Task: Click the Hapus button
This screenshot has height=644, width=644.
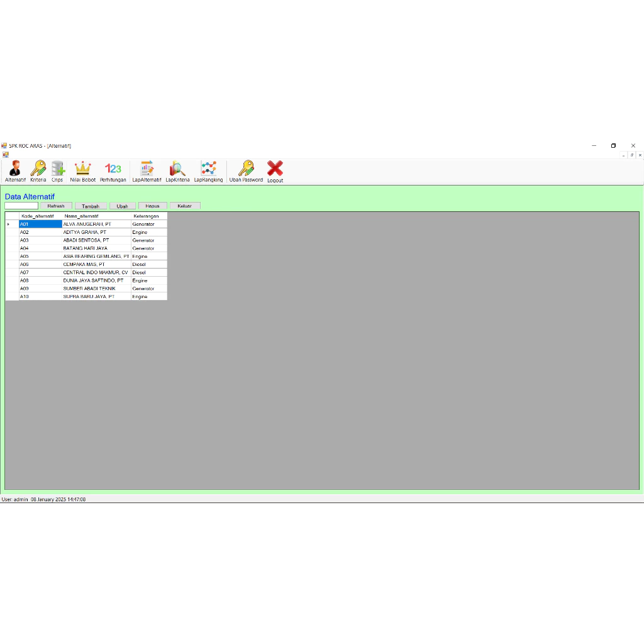Action: (x=152, y=206)
